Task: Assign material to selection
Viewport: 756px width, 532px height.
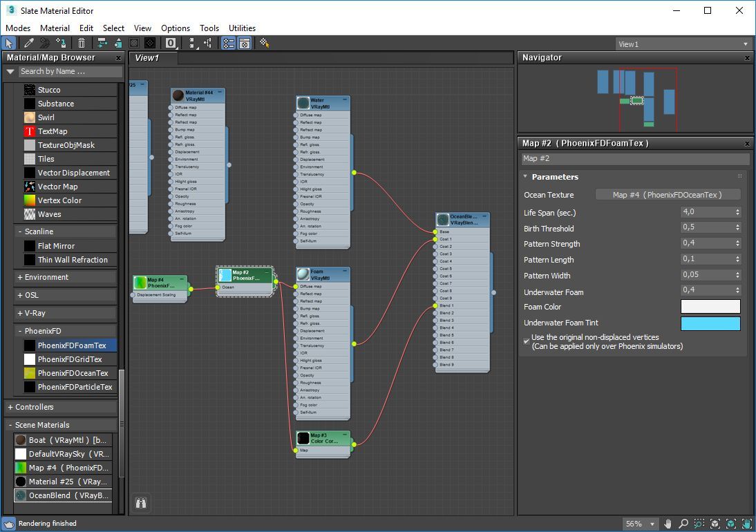Action: pyautogui.click(x=62, y=44)
